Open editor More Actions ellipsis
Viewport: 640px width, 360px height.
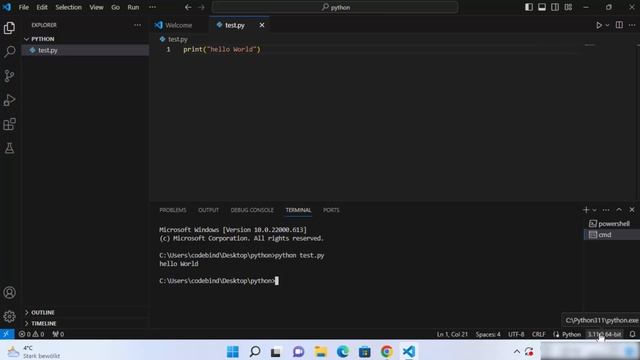(632, 25)
